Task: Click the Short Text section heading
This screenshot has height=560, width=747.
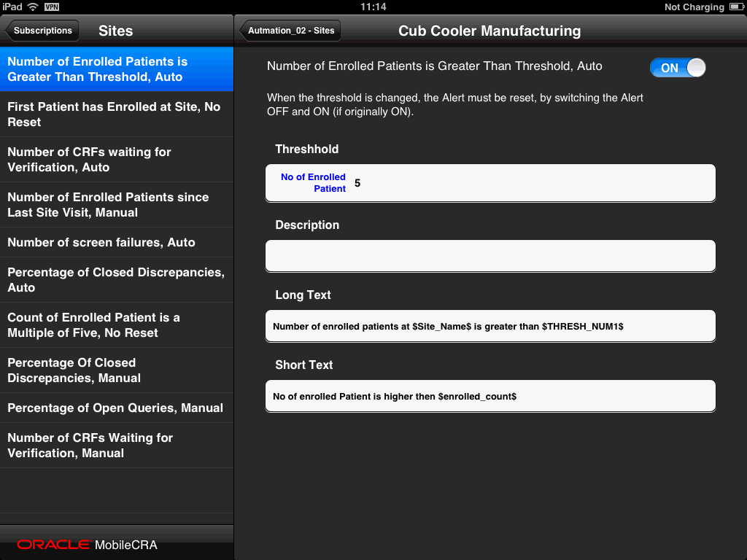Action: point(304,365)
